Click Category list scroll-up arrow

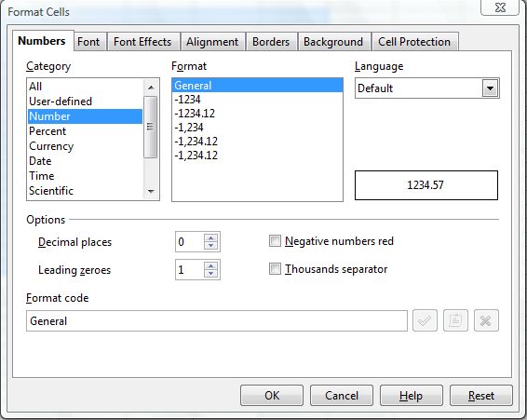(x=151, y=88)
